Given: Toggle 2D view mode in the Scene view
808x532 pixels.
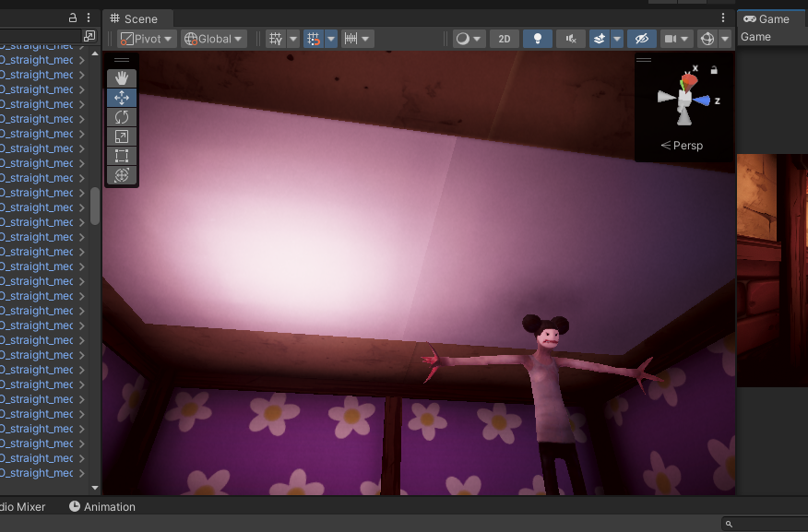Looking at the screenshot, I should click(505, 39).
